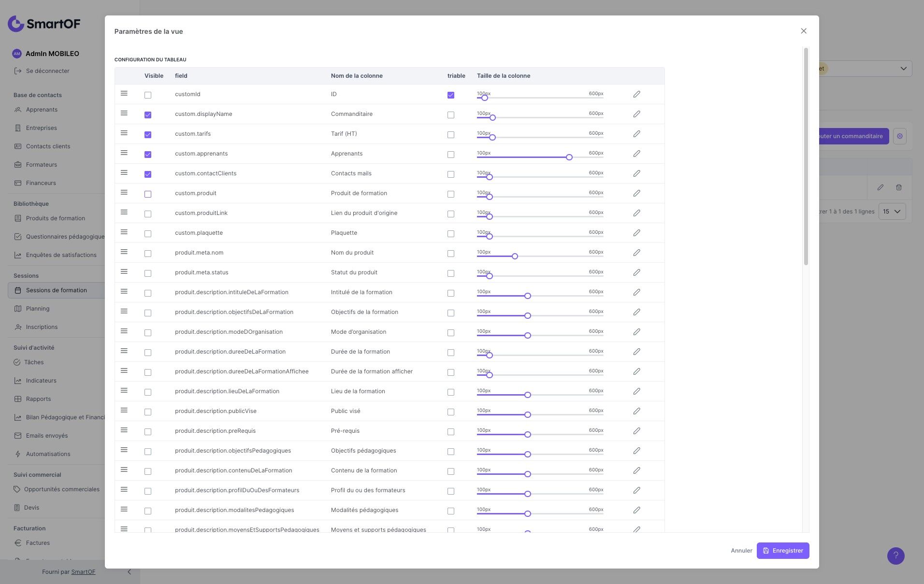
Task: Go to Planning in the sidebar
Action: (38, 309)
